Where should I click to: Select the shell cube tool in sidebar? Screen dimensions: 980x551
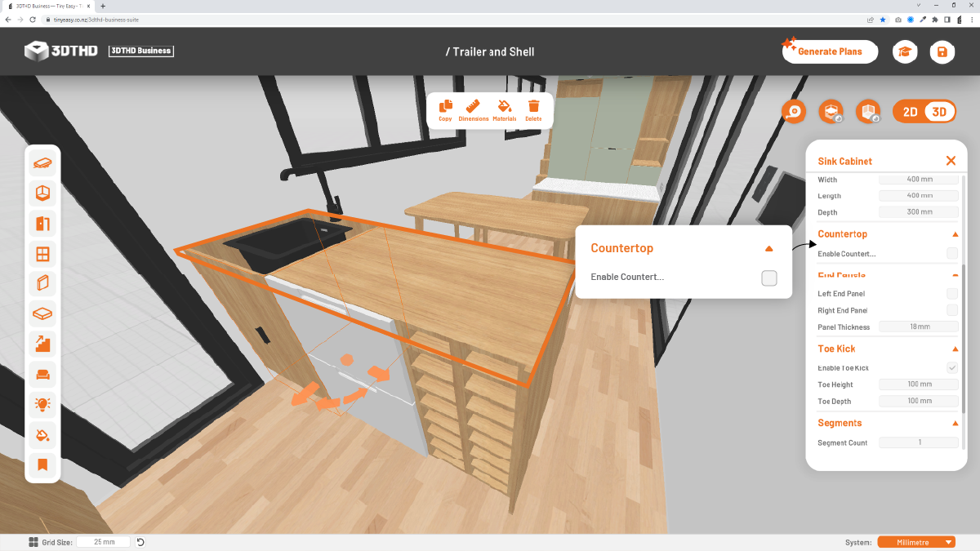42,193
